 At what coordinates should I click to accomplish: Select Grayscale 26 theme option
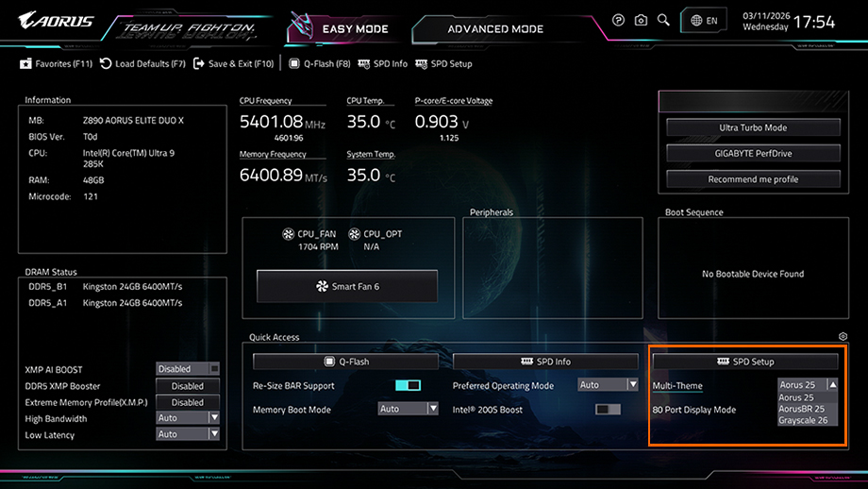pyautogui.click(x=803, y=420)
